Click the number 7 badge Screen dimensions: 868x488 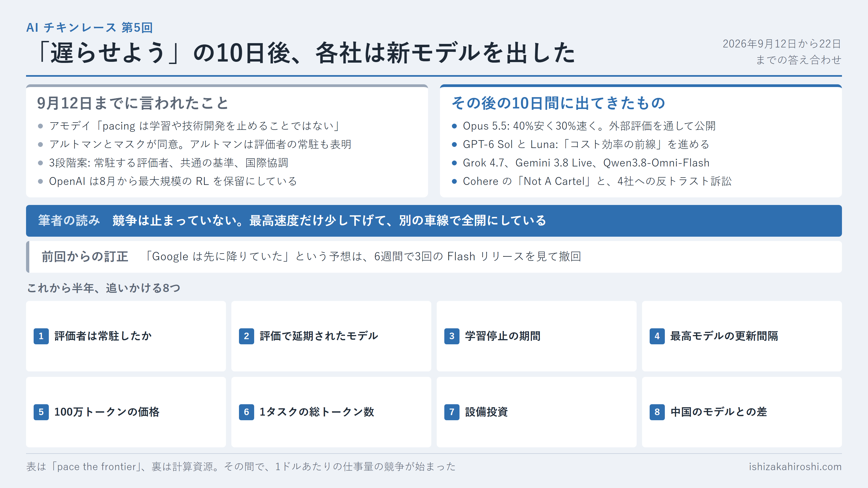tap(452, 412)
